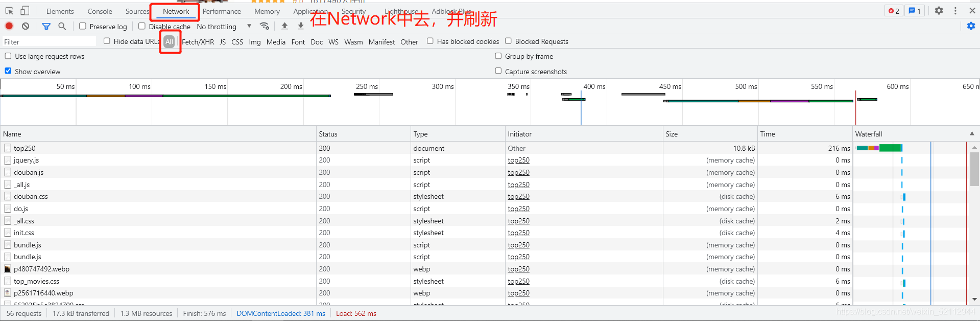The width and height of the screenshot is (980, 321).
Task: Open network search magnifier
Action: (x=62, y=26)
